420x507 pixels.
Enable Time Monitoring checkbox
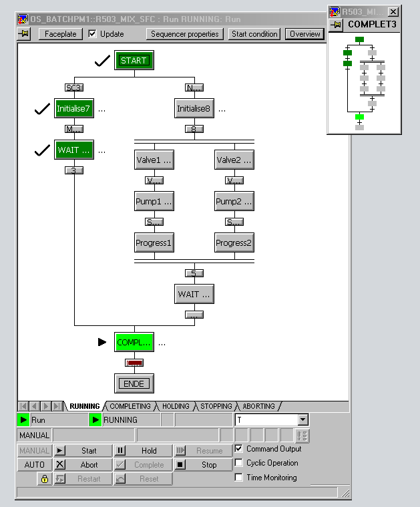point(238,477)
